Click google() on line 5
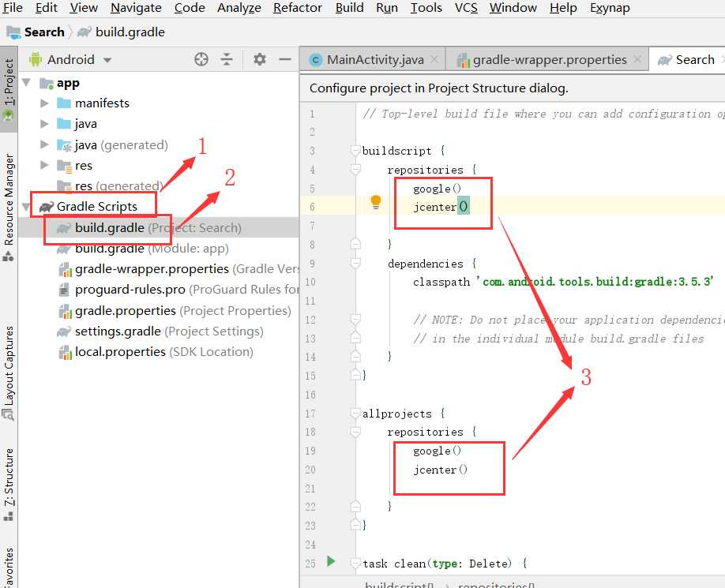The width and height of the screenshot is (725, 588). tap(437, 189)
